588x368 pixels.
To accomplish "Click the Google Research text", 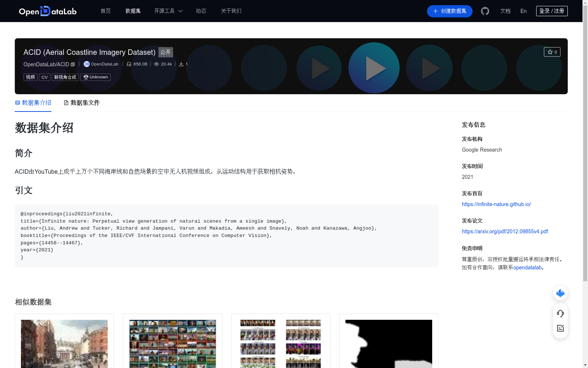I will coord(482,150).
